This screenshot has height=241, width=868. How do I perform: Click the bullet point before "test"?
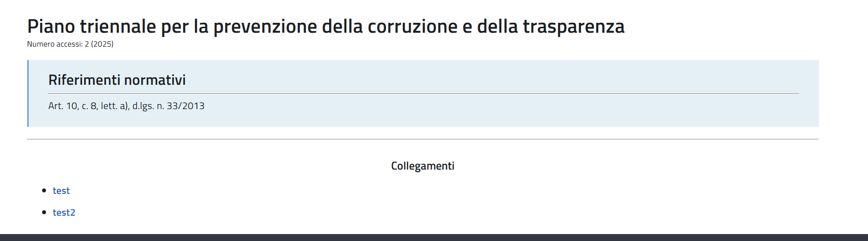coord(45,190)
